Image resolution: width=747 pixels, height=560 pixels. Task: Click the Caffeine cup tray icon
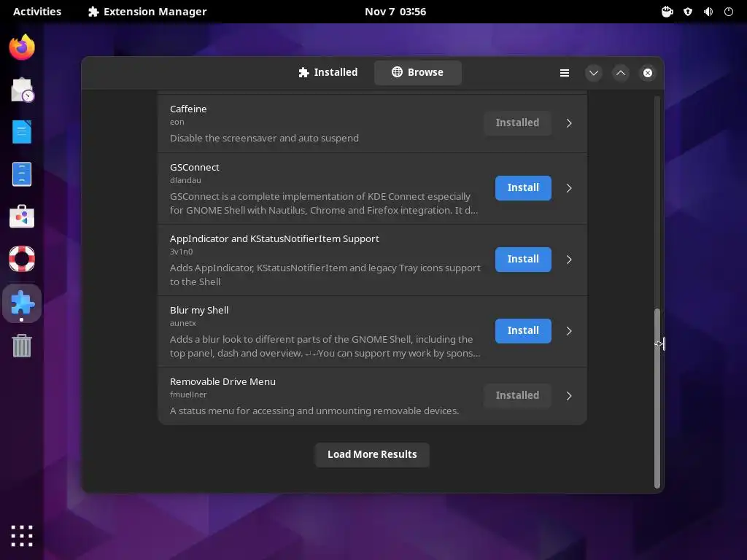(667, 12)
